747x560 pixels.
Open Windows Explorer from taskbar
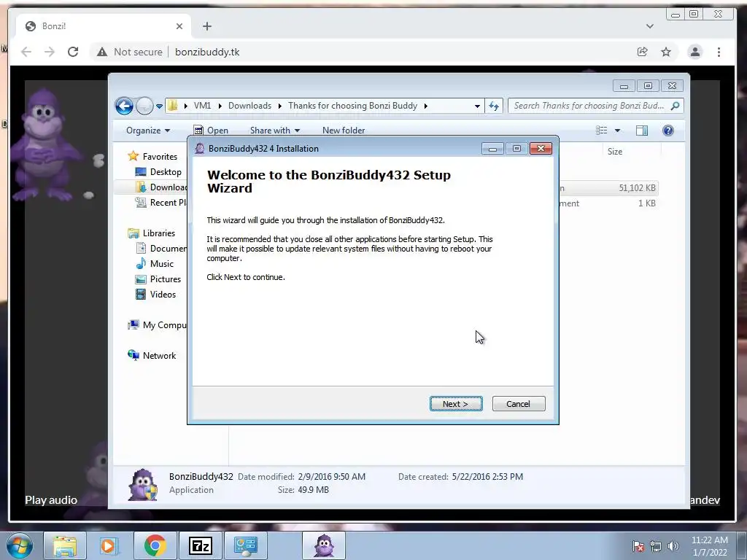(65, 545)
